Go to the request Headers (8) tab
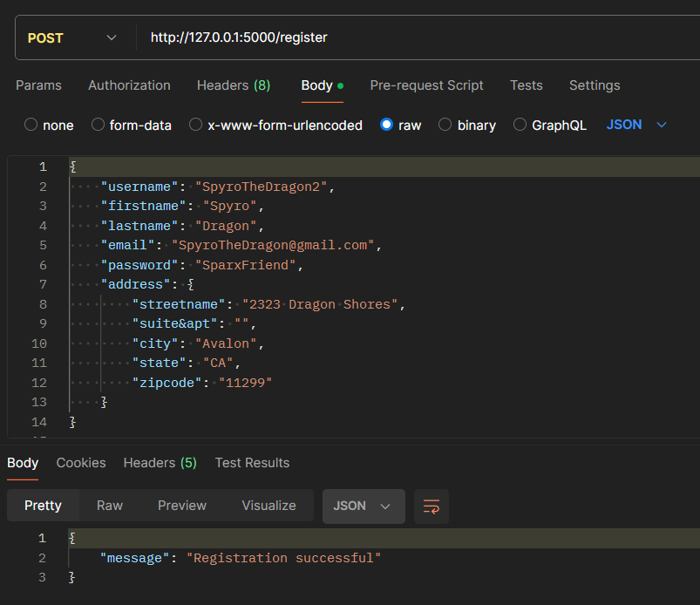The width and height of the screenshot is (700, 605). tap(234, 85)
